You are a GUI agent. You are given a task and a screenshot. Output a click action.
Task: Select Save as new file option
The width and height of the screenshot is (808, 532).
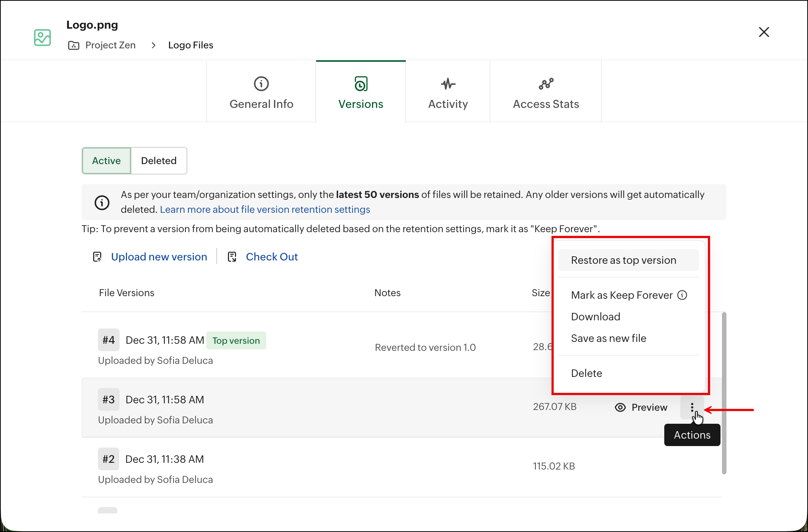pos(608,338)
